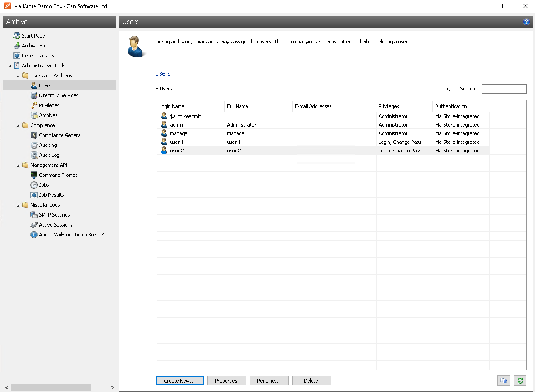This screenshot has height=392, width=535.
Task: Click "MailStore-integrated" in user 2 row
Action: (x=457, y=150)
